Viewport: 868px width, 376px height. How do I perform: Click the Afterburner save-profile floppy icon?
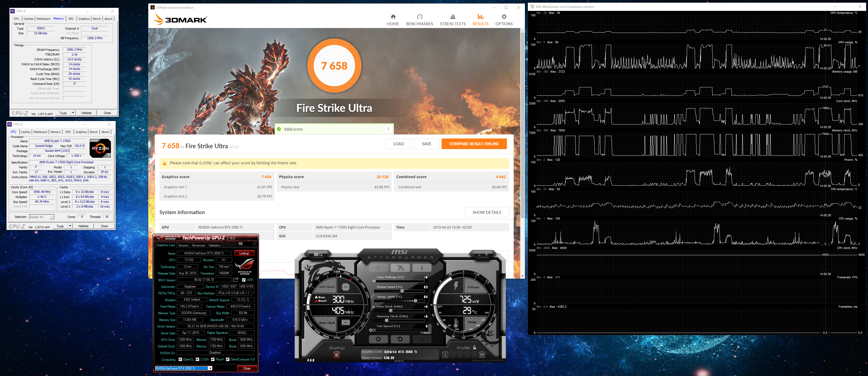[x=482, y=355]
